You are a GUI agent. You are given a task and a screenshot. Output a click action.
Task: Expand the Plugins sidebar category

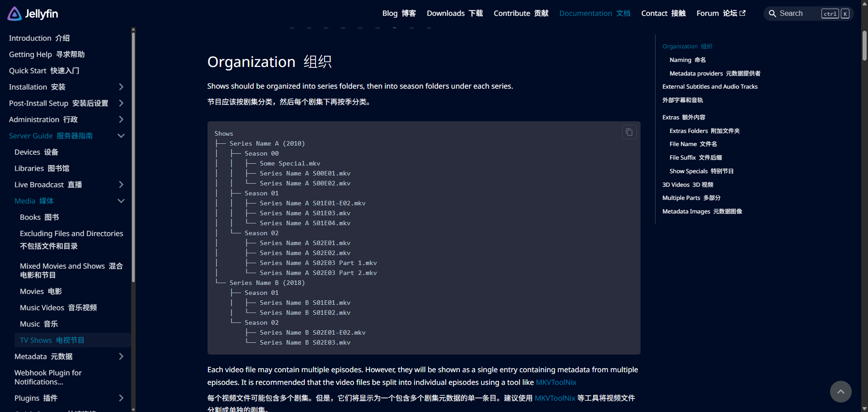(x=121, y=398)
